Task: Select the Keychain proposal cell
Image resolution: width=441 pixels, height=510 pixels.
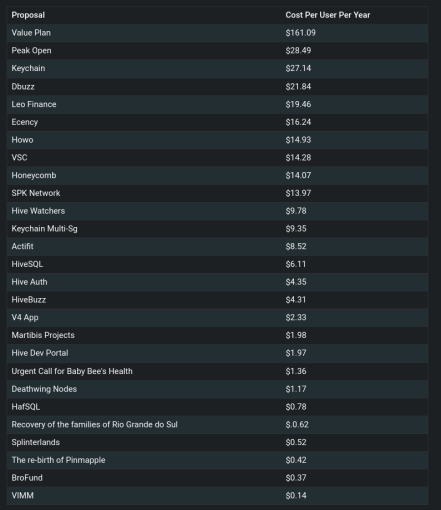Action: 28,68
